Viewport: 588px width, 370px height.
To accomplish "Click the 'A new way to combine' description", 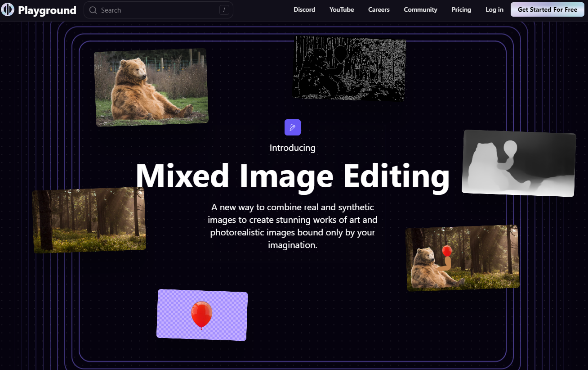I will pyautogui.click(x=293, y=226).
